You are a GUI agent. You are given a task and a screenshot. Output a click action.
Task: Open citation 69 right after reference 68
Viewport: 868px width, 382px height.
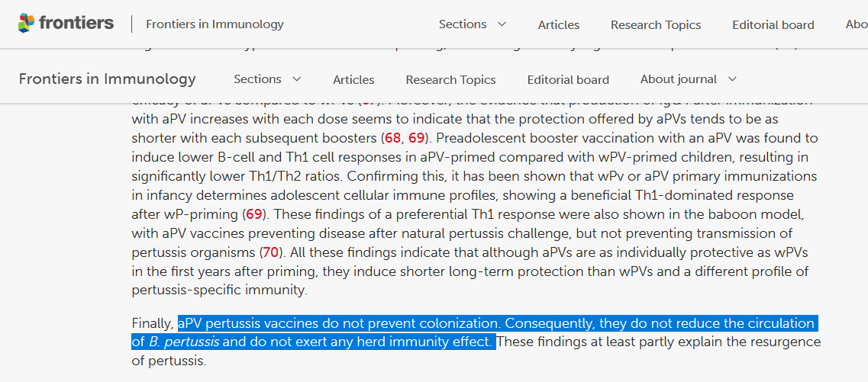tap(416, 138)
